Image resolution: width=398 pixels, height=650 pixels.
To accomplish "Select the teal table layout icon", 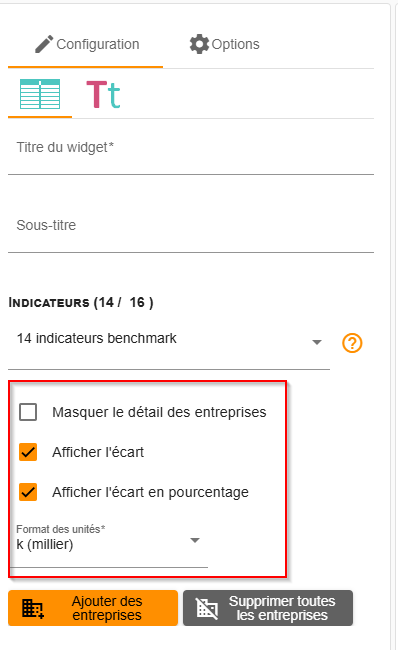I will click(40, 94).
